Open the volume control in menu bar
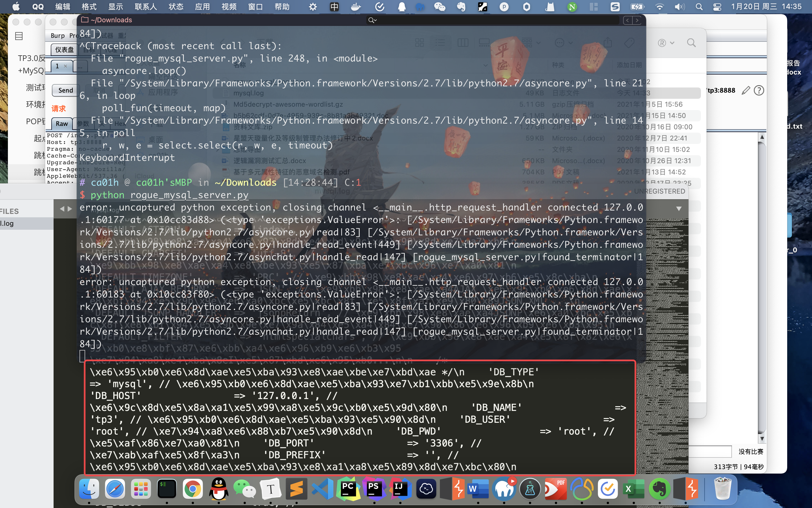The width and height of the screenshot is (812, 508). [x=679, y=7]
